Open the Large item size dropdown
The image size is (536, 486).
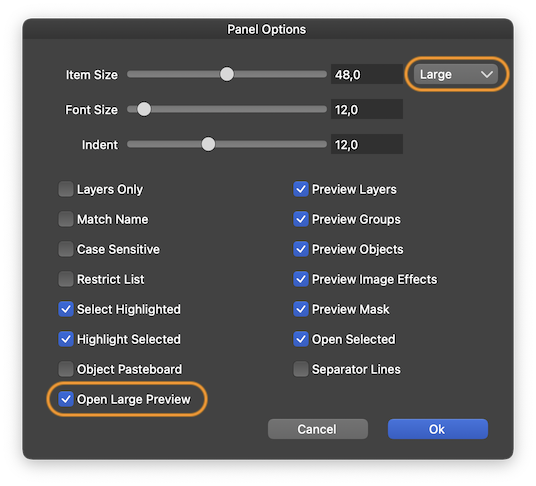455,74
